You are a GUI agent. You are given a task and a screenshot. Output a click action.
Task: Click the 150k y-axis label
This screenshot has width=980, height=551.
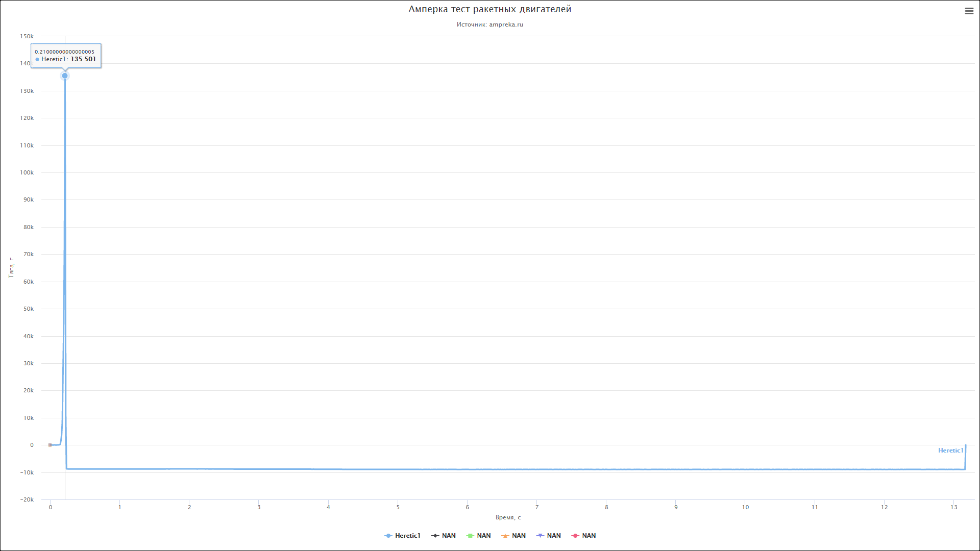(x=27, y=36)
